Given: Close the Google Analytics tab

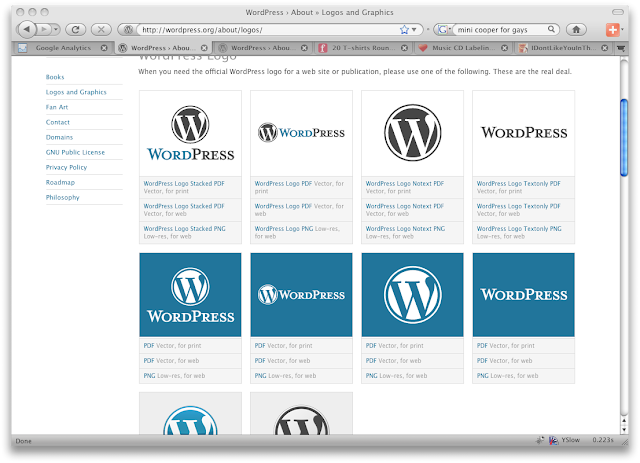Looking at the screenshot, I should (x=104, y=48).
